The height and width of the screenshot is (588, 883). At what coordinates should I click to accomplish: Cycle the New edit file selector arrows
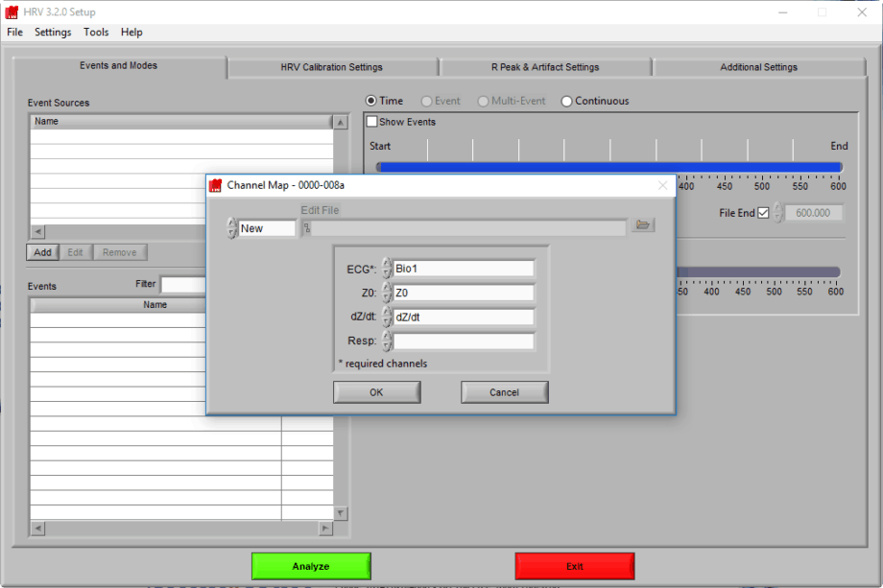[230, 227]
